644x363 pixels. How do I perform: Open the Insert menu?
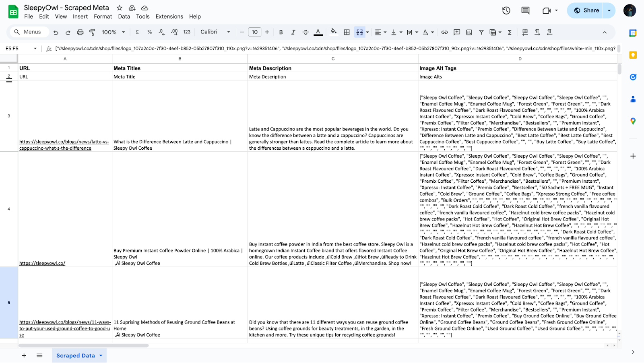[80, 16]
